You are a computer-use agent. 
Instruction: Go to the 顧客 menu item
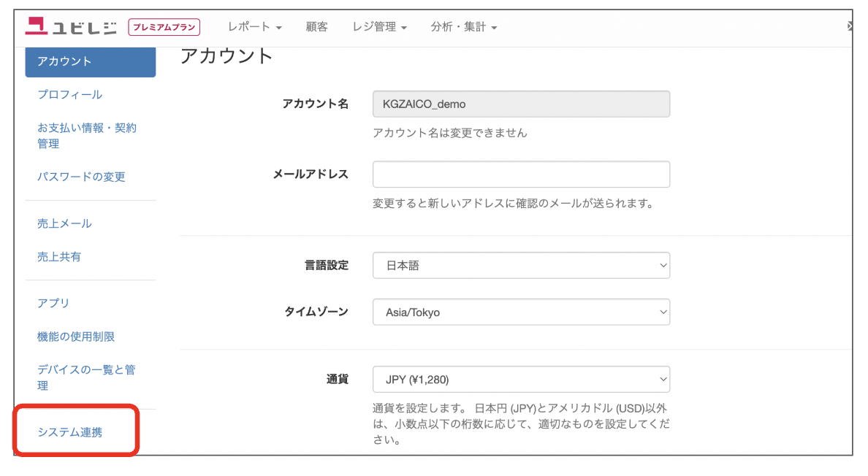(x=316, y=26)
